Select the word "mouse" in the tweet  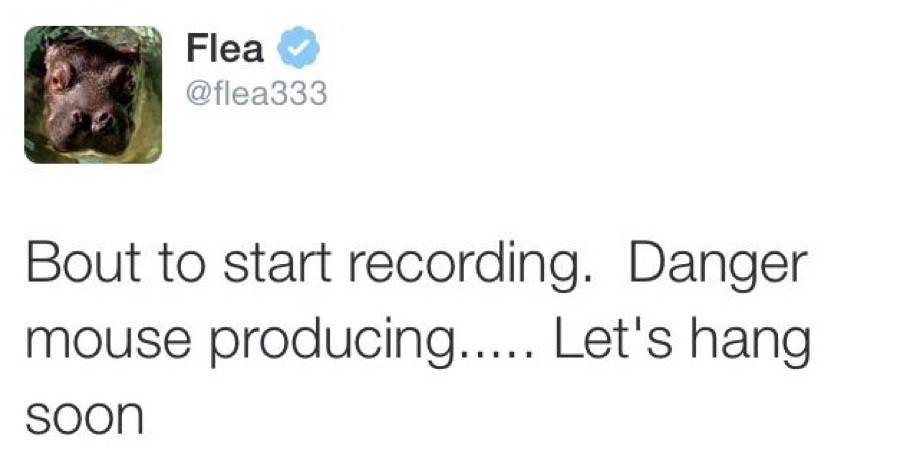(x=108, y=341)
